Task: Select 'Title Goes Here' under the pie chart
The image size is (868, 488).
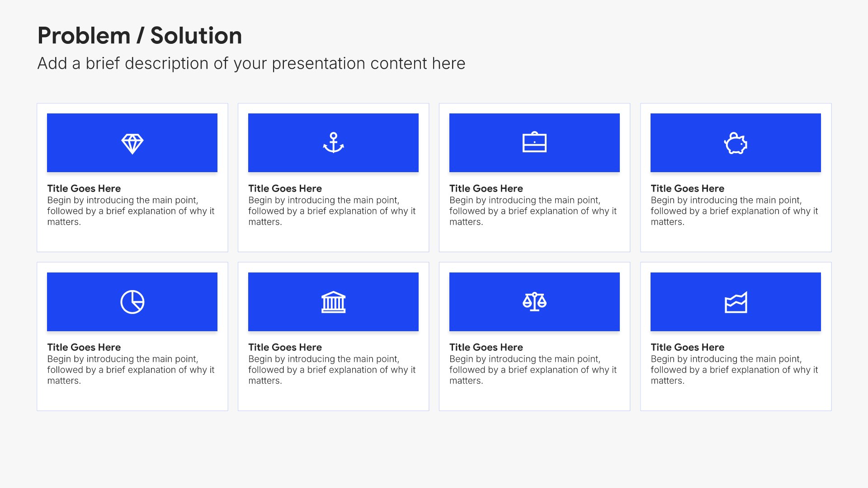Action: tap(84, 347)
